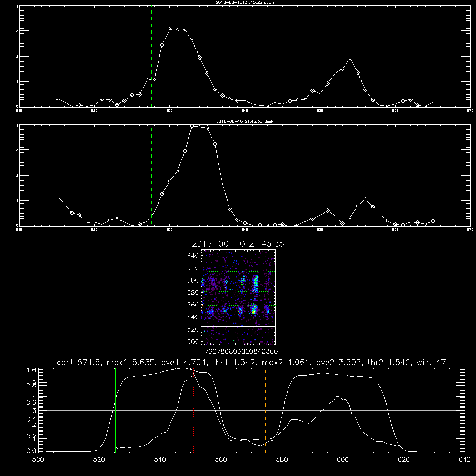This screenshot has height=476, width=476.
Task: Click the left red dotted peak line in bottom plot
Action: click(193, 410)
